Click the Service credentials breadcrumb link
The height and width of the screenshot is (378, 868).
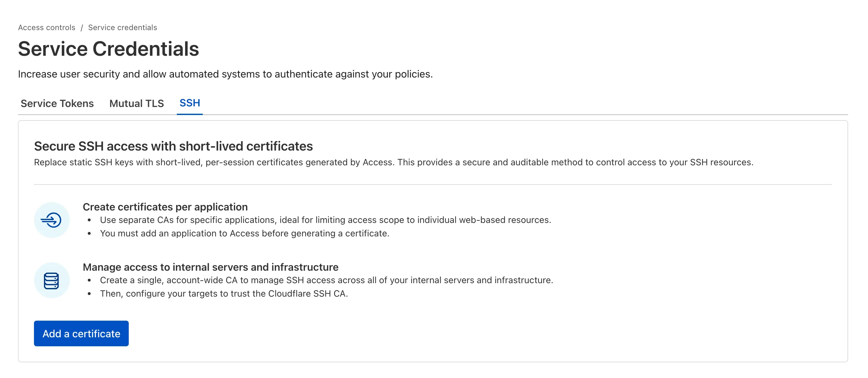(x=122, y=27)
